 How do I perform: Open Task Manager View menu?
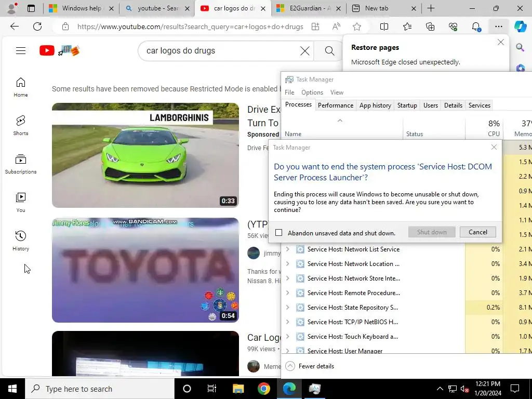[x=337, y=92]
